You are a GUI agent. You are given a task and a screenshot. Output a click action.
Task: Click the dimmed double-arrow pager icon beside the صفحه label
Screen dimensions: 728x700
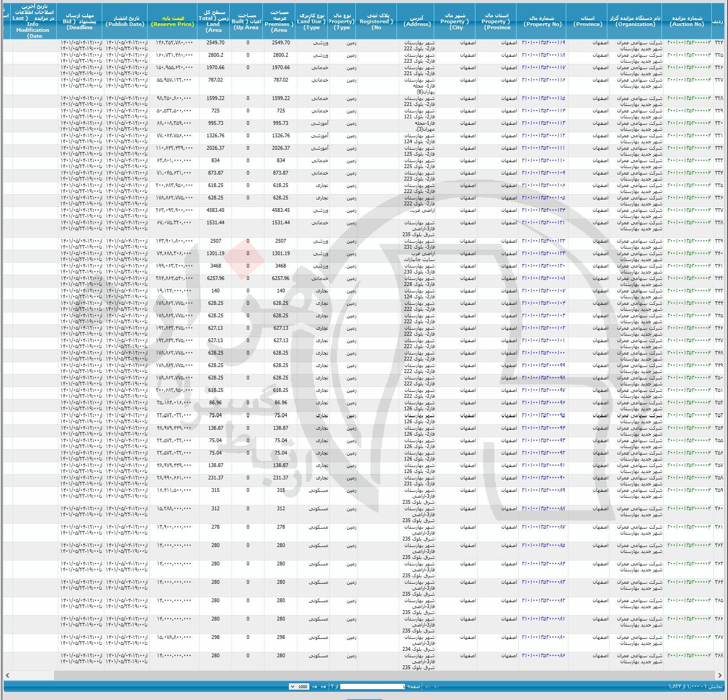(427, 686)
